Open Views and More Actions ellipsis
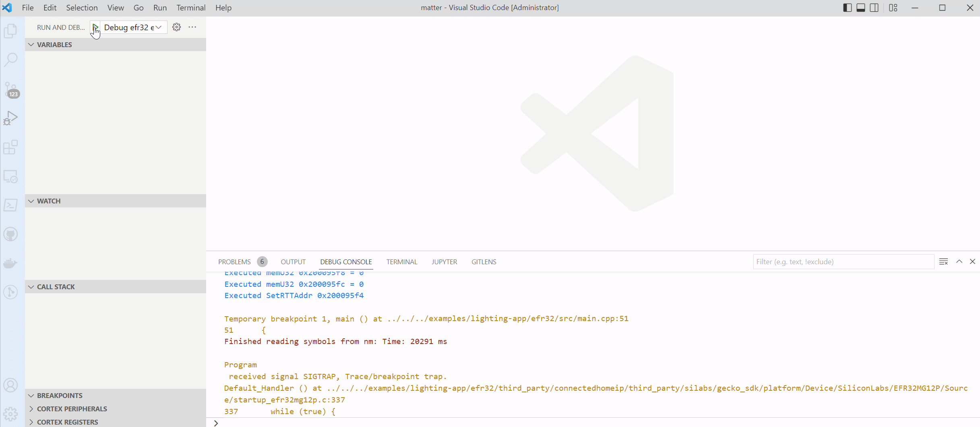The height and width of the screenshot is (427, 980). (192, 27)
